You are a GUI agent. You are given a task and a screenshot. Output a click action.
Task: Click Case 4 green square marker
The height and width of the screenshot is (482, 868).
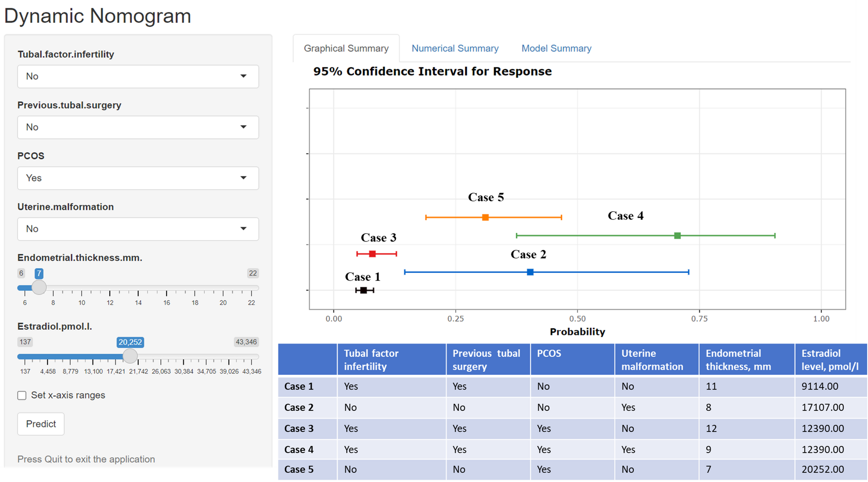pyautogui.click(x=677, y=235)
